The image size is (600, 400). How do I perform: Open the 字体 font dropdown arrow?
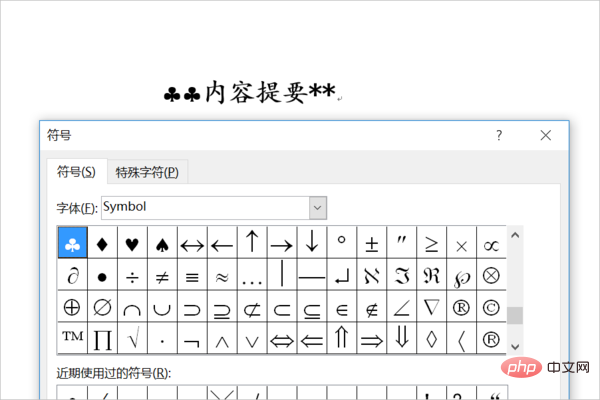(318, 207)
